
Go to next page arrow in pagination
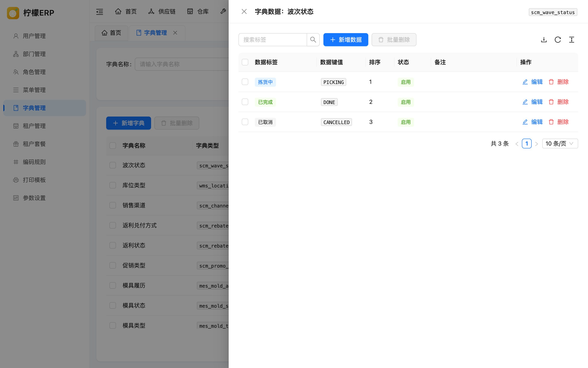[537, 144]
